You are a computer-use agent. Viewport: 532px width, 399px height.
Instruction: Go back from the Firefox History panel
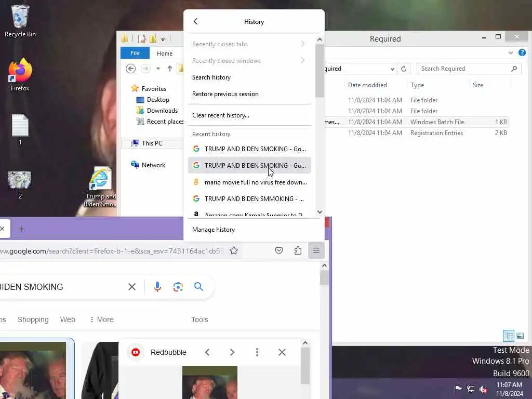[195, 21]
